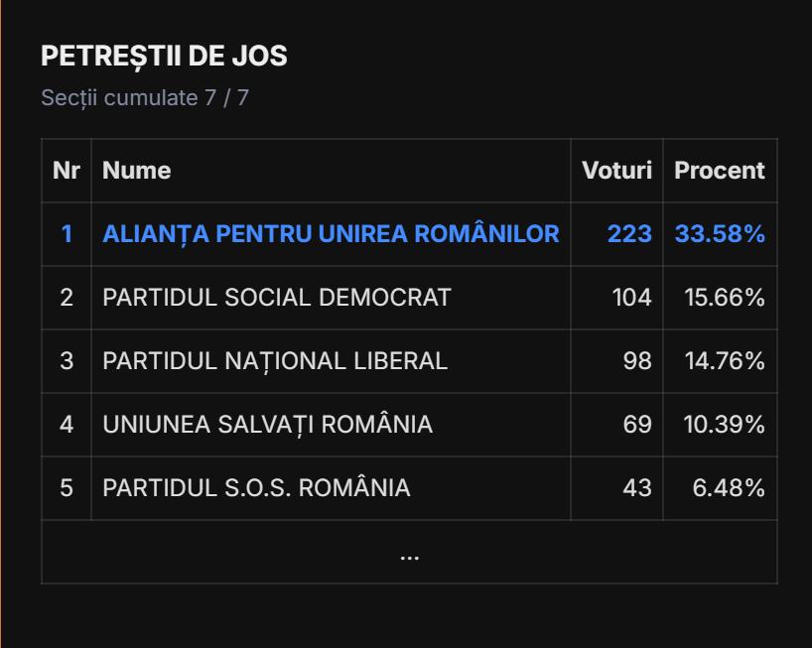This screenshot has width=812, height=648.
Task: Sort by the "Voturi" column header
Action: (616, 171)
